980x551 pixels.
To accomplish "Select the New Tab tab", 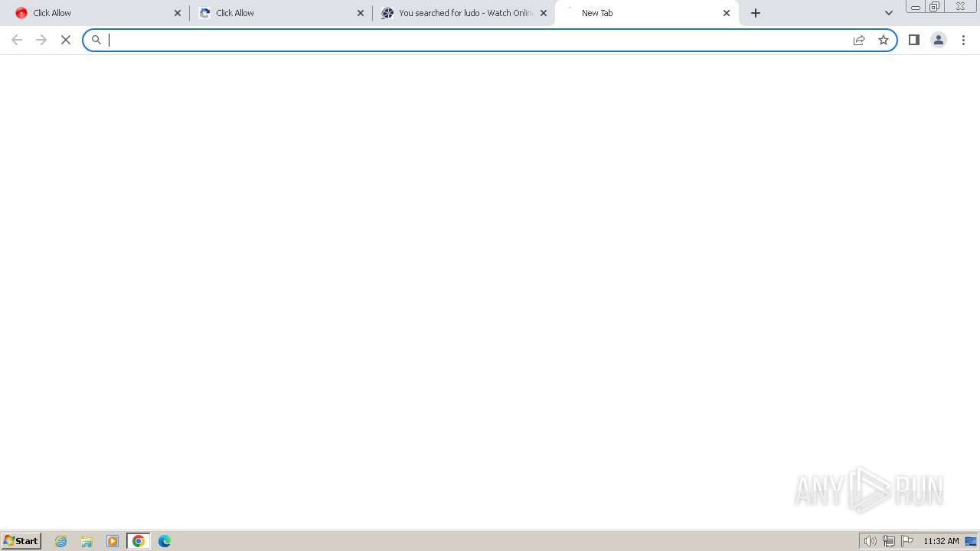I will [647, 13].
